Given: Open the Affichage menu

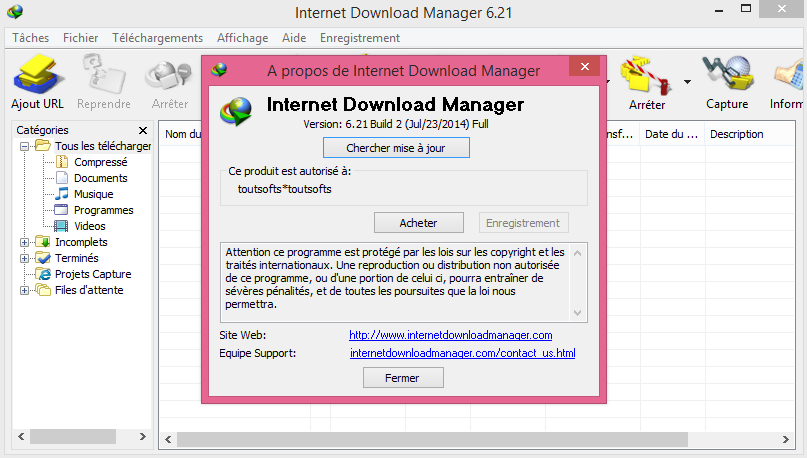Looking at the screenshot, I should 242,38.
